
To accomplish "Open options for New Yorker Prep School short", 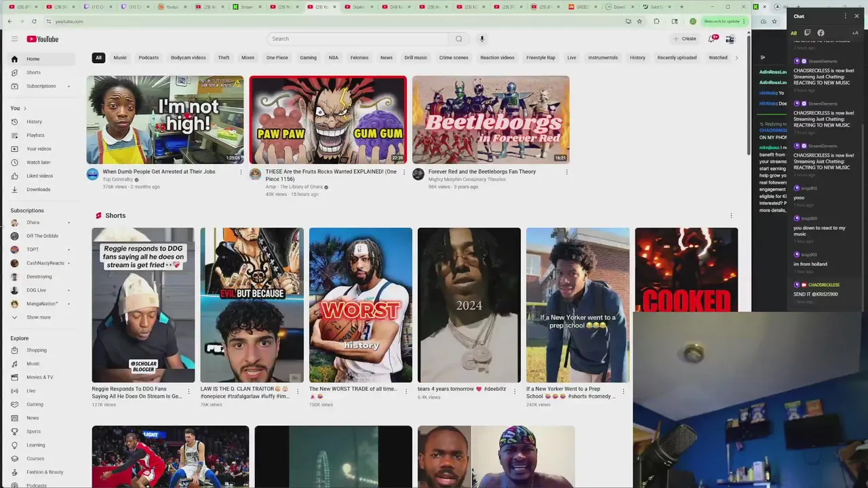I will 623,391.
